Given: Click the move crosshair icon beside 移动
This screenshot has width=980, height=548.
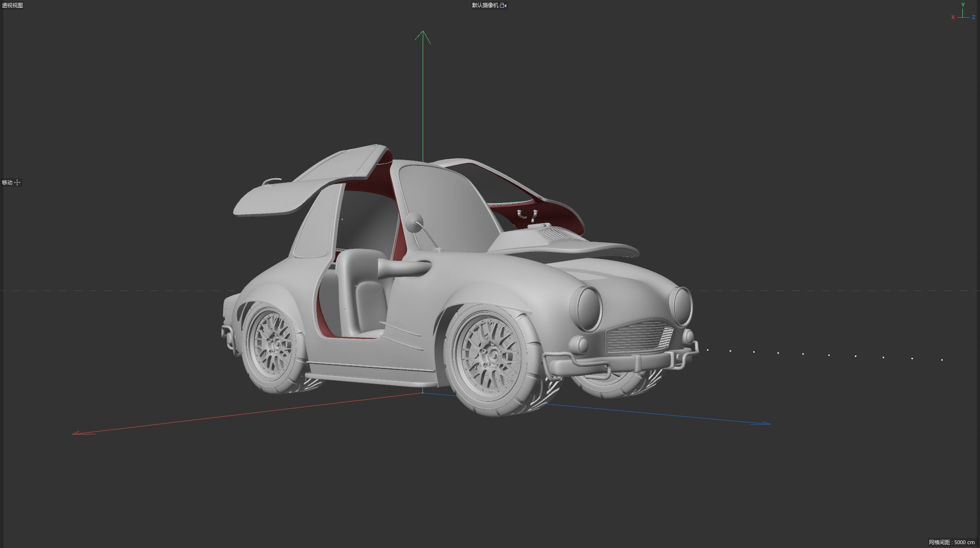Looking at the screenshot, I should [18, 183].
